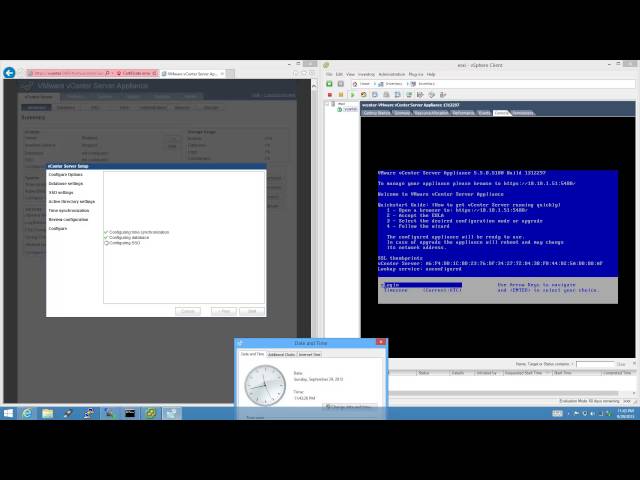Click the Reset VM toolbar icon
The image size is (640, 480).
pos(363,95)
